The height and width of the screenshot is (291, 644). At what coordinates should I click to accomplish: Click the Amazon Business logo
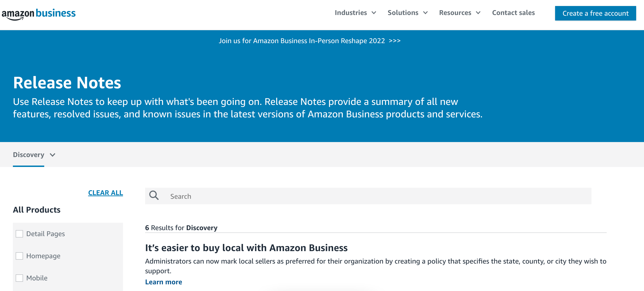point(38,14)
